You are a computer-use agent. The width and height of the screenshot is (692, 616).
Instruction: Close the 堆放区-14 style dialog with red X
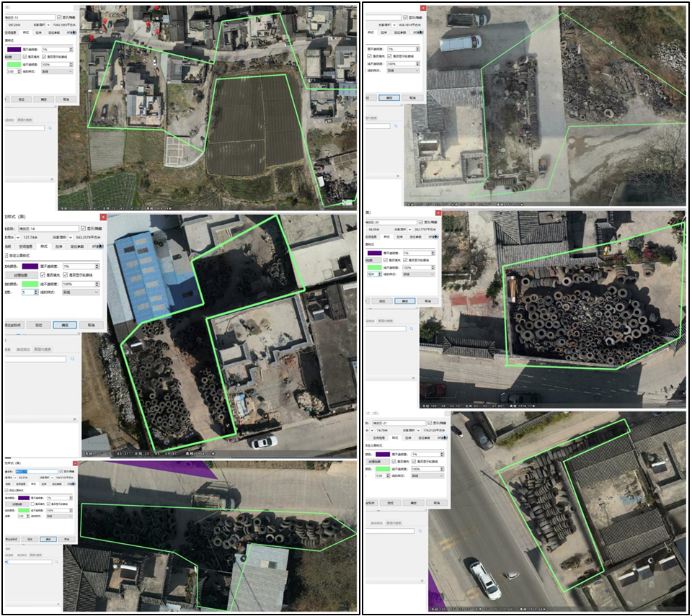[x=103, y=216]
